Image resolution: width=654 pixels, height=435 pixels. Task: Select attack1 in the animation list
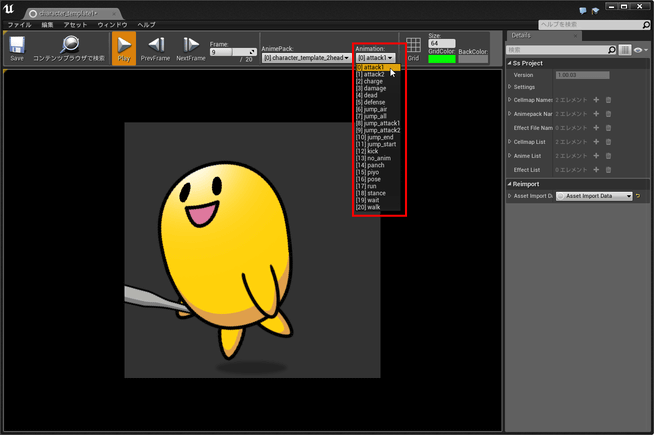378,67
